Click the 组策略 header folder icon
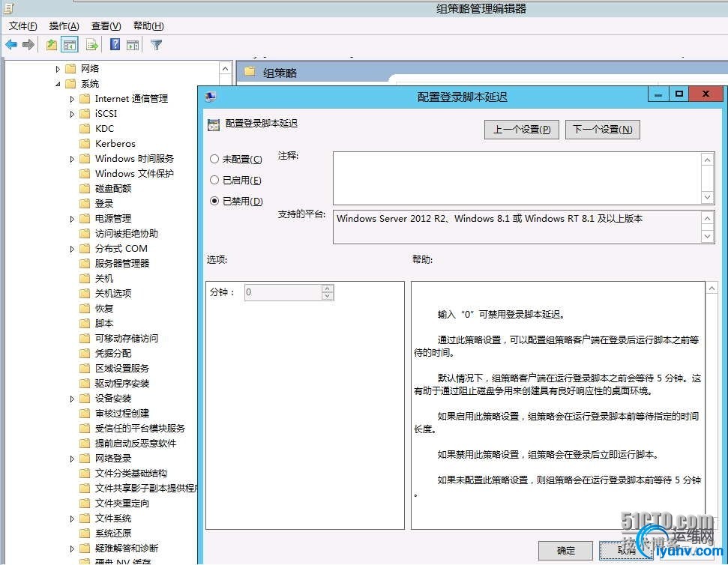The height and width of the screenshot is (565, 728). 250,72
